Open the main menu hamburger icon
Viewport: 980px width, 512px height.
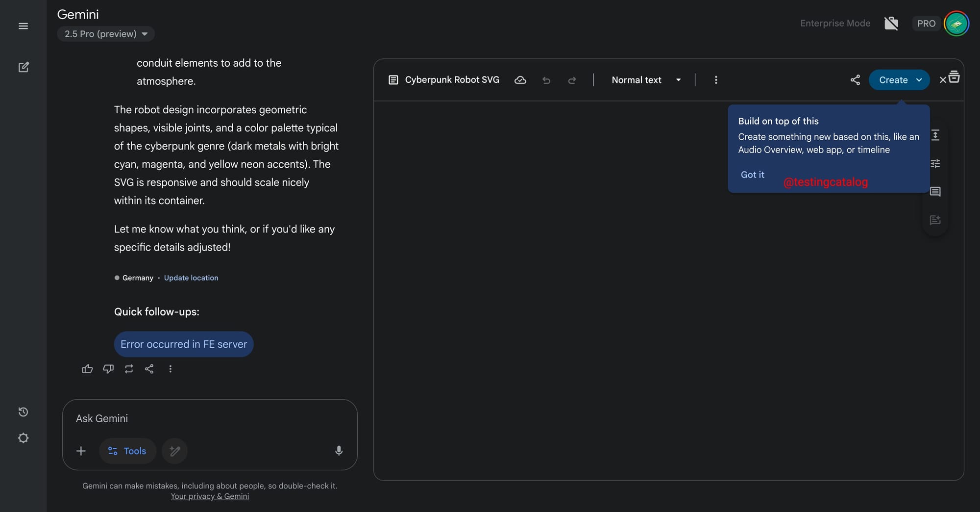click(x=23, y=26)
